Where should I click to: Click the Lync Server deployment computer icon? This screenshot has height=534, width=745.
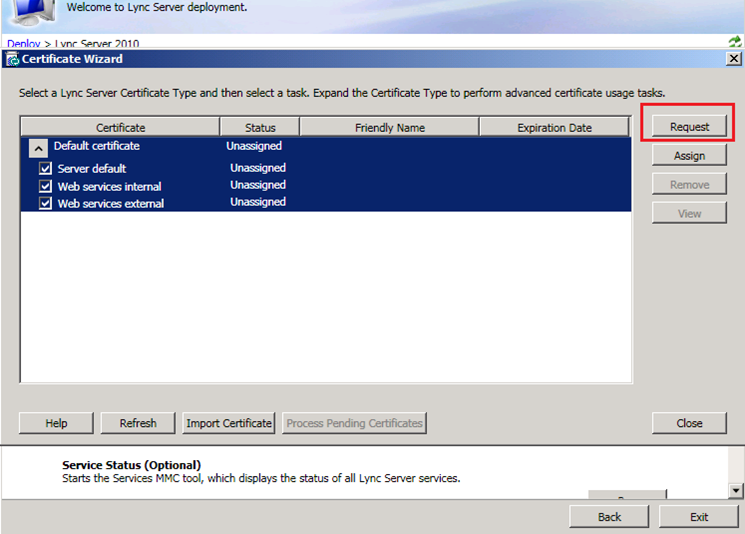[34, 13]
